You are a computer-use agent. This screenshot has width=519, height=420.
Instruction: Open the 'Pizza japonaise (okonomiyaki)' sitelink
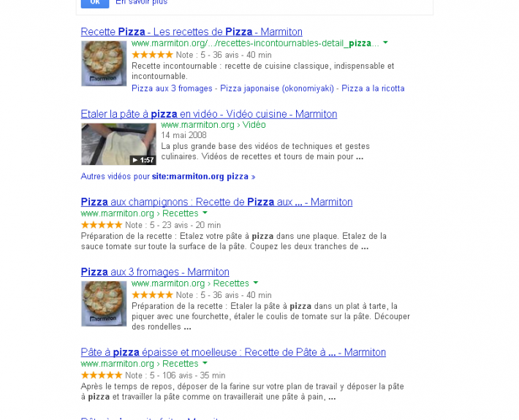tap(277, 88)
